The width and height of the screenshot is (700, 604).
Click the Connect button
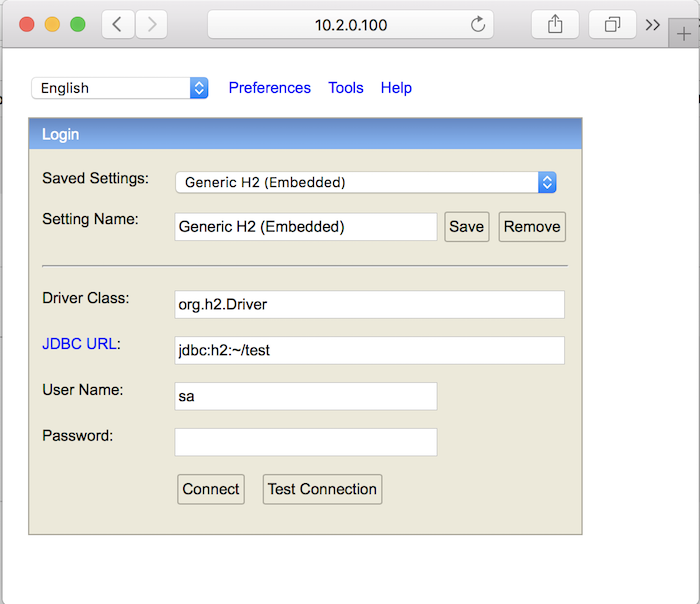(211, 489)
